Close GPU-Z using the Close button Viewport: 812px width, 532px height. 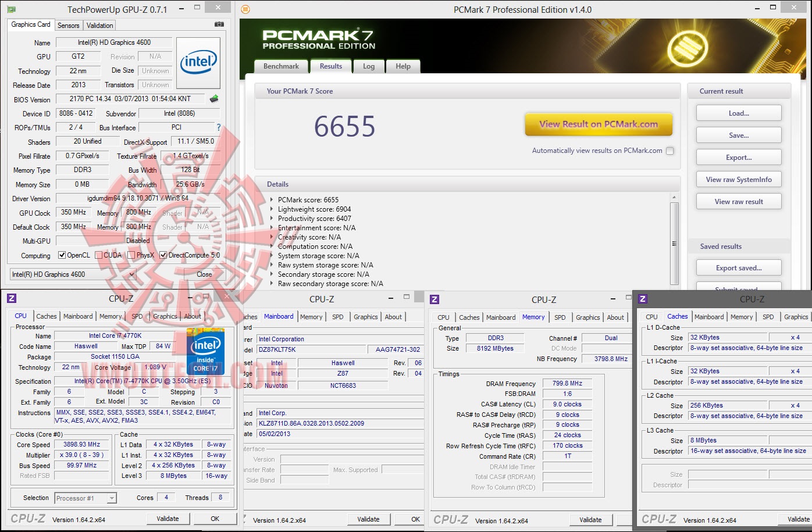[204, 274]
